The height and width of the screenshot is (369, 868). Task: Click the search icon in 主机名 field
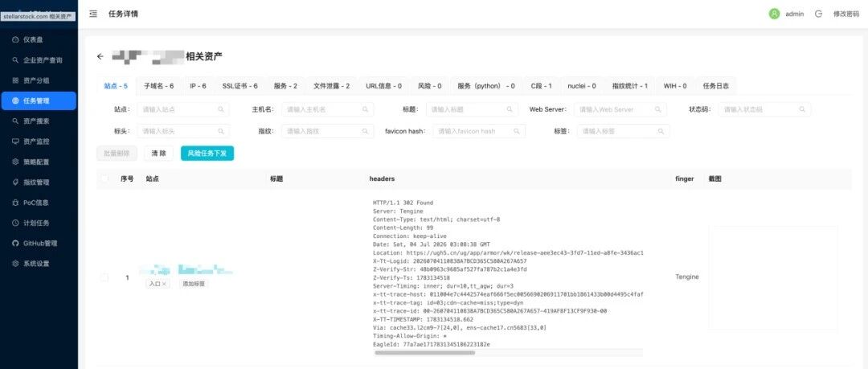coord(366,109)
